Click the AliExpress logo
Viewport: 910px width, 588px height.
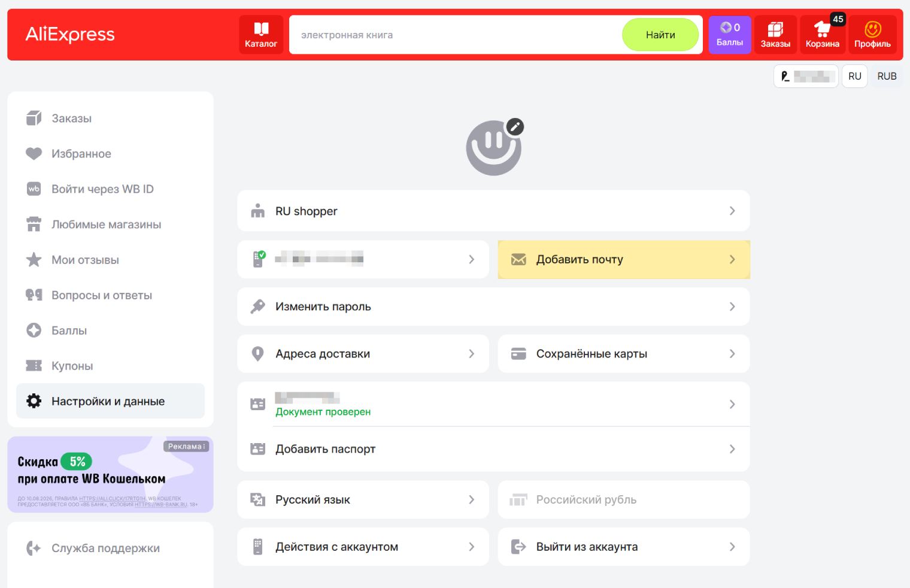point(70,34)
